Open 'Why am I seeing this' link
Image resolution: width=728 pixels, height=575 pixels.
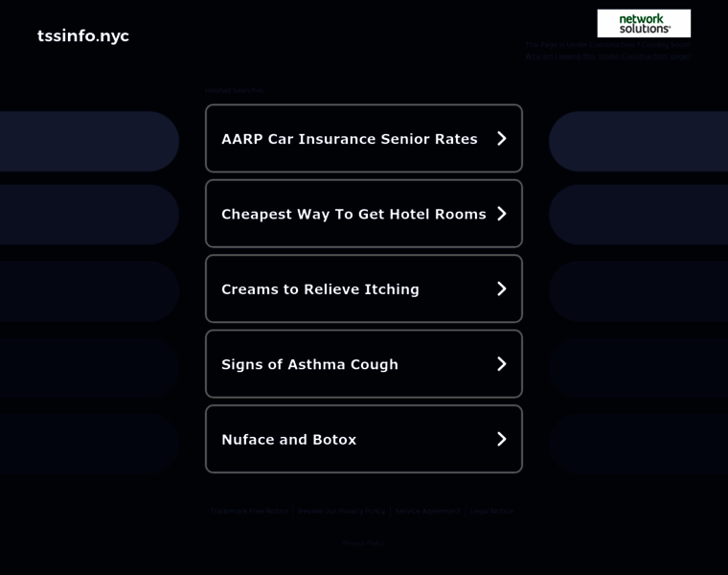(607, 57)
